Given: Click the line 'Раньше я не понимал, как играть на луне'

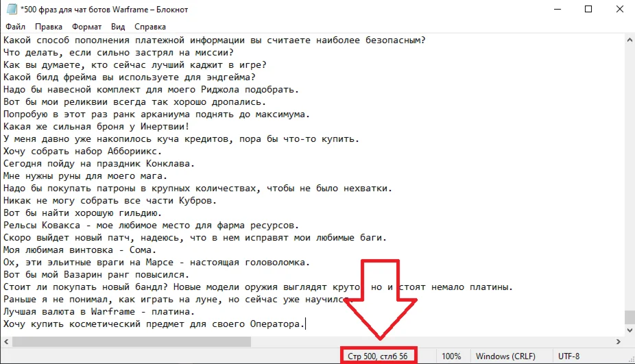Looking at the screenshot, I should (178, 300).
